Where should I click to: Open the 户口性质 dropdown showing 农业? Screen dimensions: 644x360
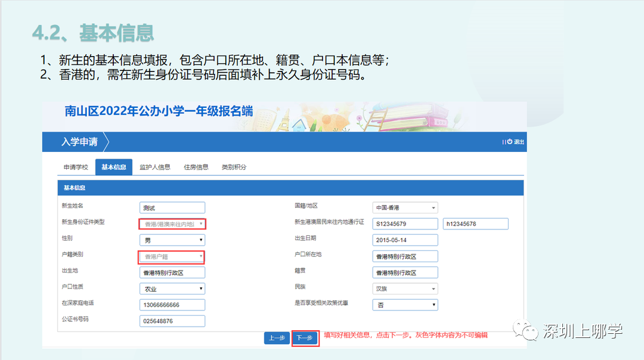click(x=172, y=289)
